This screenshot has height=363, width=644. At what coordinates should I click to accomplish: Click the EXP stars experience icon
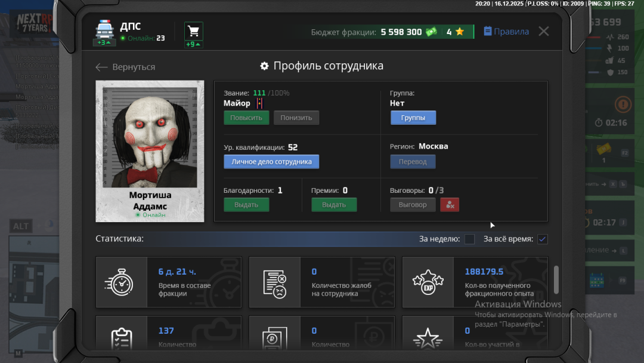428,282
